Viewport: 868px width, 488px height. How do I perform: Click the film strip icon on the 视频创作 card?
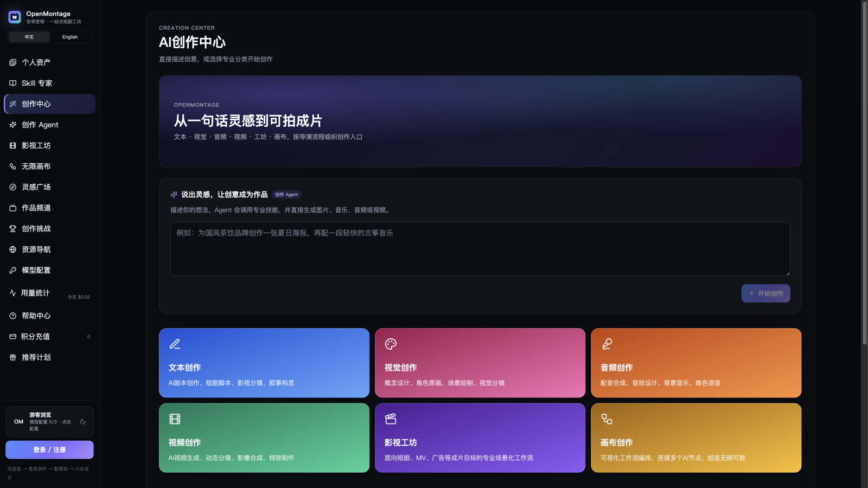[175, 419]
